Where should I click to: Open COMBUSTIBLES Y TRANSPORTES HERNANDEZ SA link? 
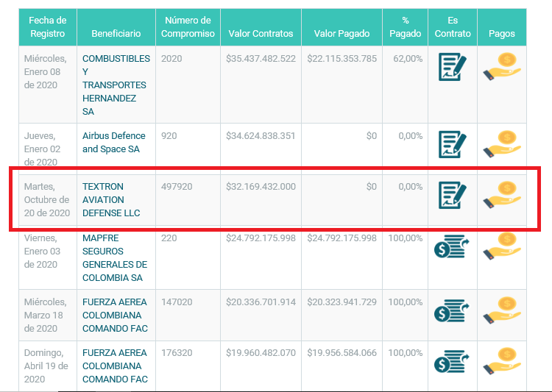(x=116, y=85)
